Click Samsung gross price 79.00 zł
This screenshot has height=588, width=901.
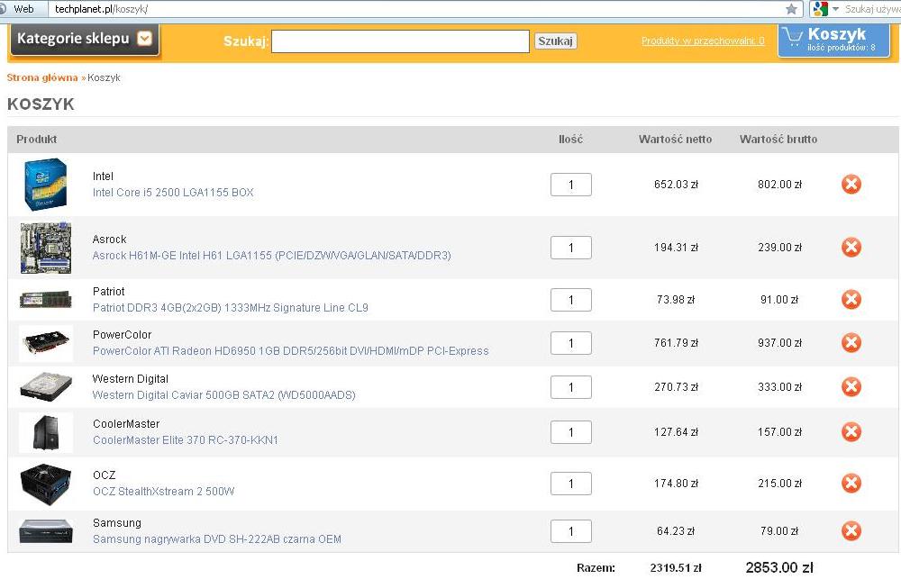[779, 531]
